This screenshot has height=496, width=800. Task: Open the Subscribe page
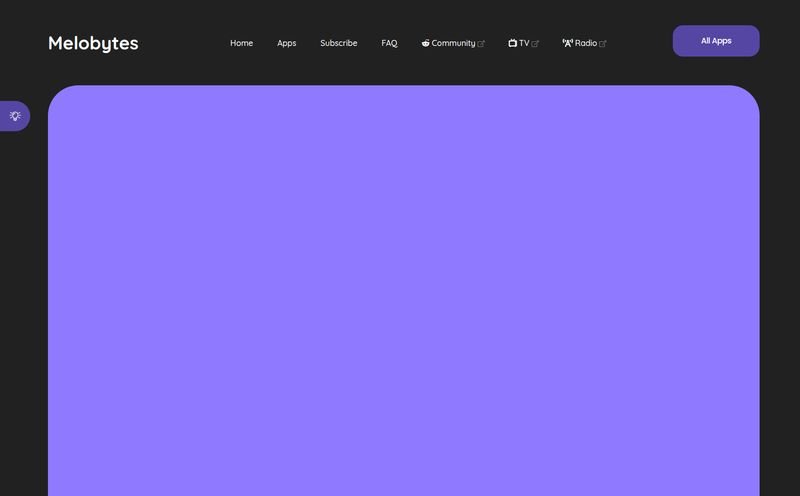(338, 43)
